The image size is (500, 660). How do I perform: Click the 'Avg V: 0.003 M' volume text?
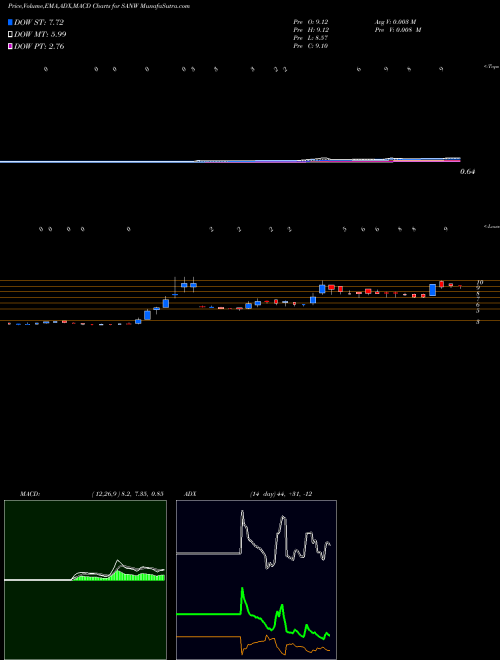tap(395, 22)
